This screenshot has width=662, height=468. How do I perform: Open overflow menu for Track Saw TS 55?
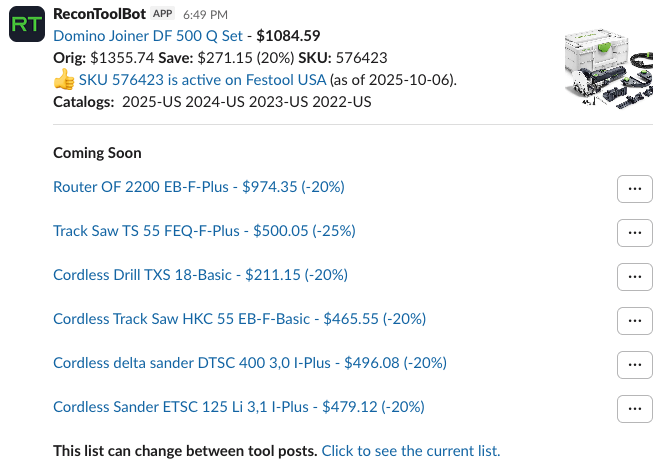point(634,232)
